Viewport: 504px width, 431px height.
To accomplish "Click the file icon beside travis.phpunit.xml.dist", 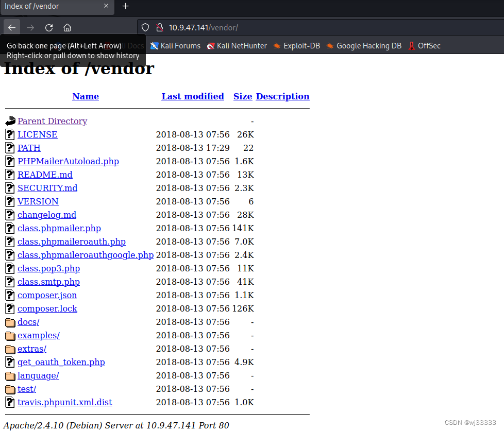I will pyautogui.click(x=10, y=402).
